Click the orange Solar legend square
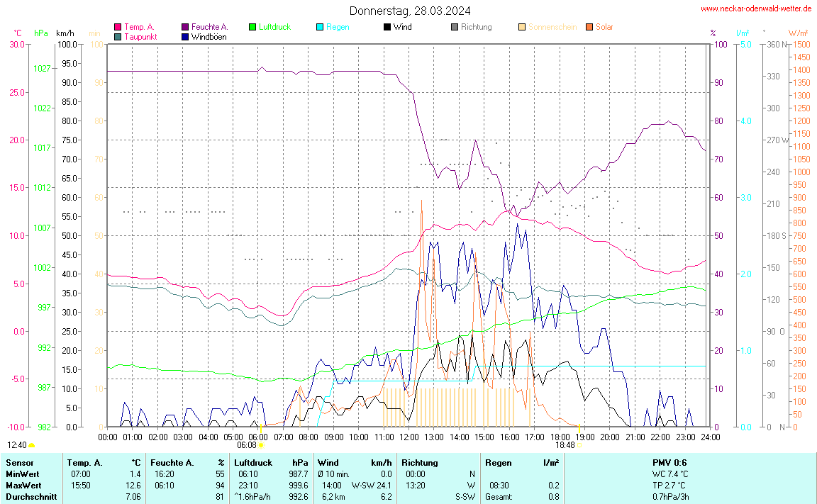Image resolution: width=817 pixels, height=504 pixels. tap(589, 27)
